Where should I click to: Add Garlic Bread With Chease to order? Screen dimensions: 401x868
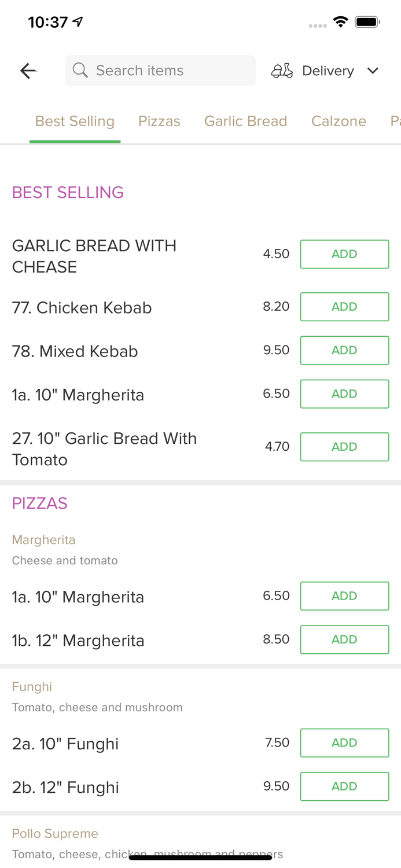click(344, 253)
